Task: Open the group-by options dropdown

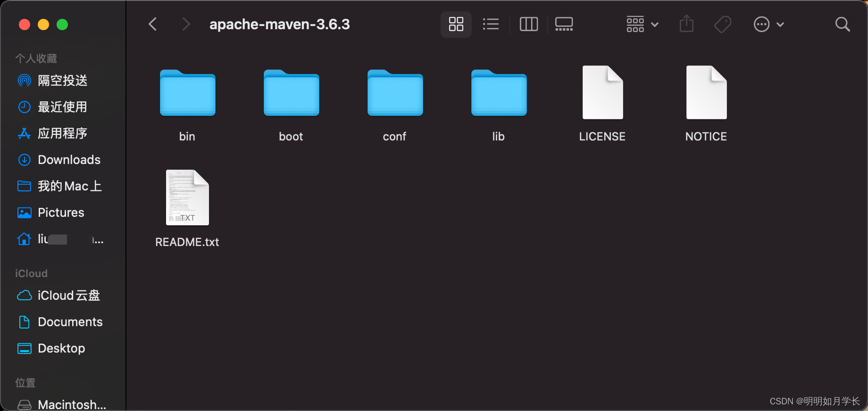Action: point(642,24)
